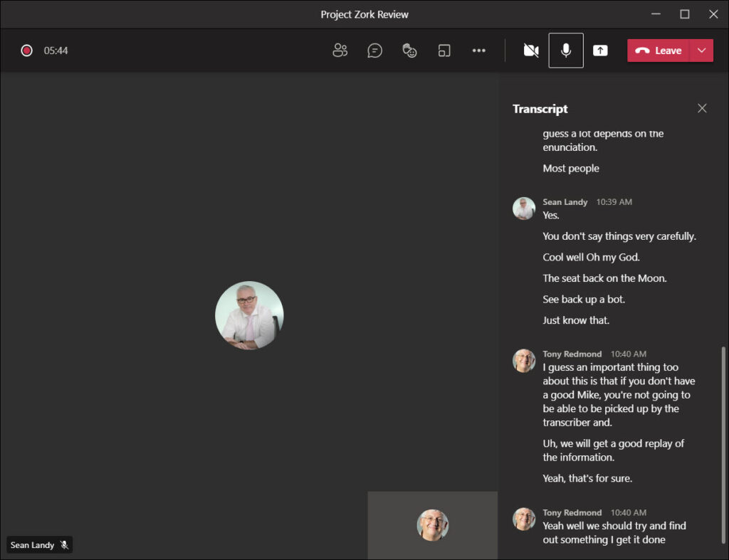Expand the Leave options dropdown arrow

pyautogui.click(x=702, y=51)
